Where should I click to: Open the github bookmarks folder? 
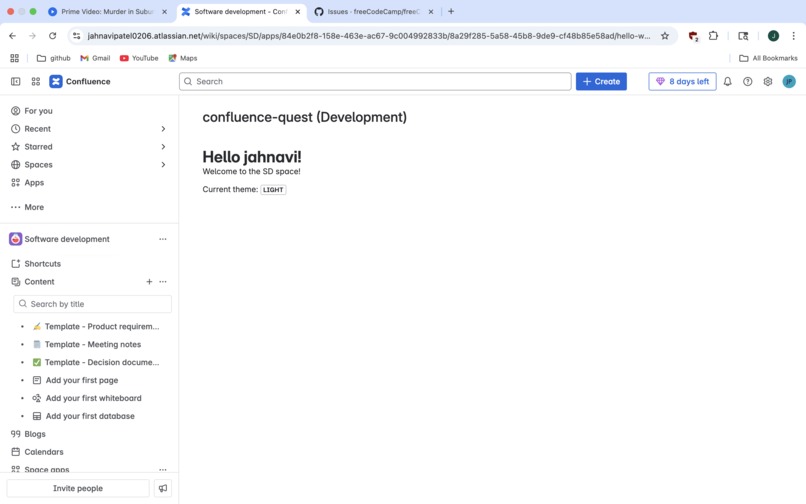tap(53, 58)
